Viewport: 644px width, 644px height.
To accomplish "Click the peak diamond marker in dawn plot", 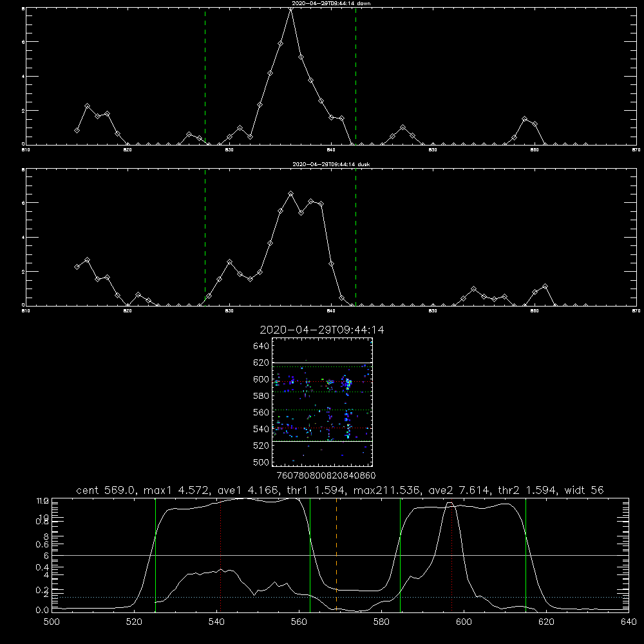I will pyautogui.click(x=291, y=8).
